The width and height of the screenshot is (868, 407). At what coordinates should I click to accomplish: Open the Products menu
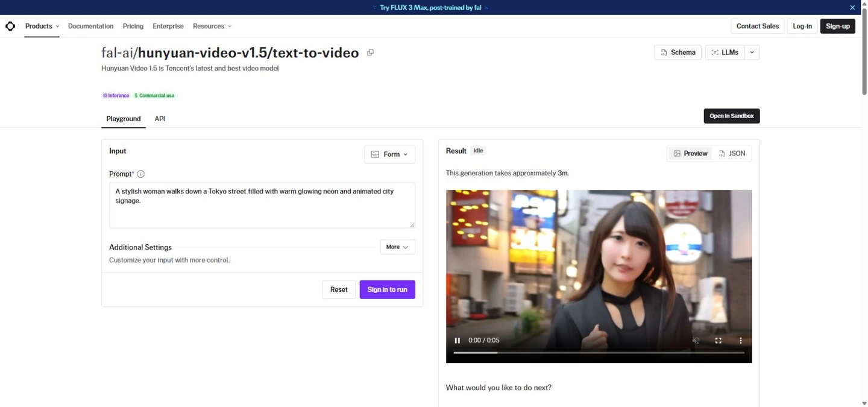pos(42,26)
